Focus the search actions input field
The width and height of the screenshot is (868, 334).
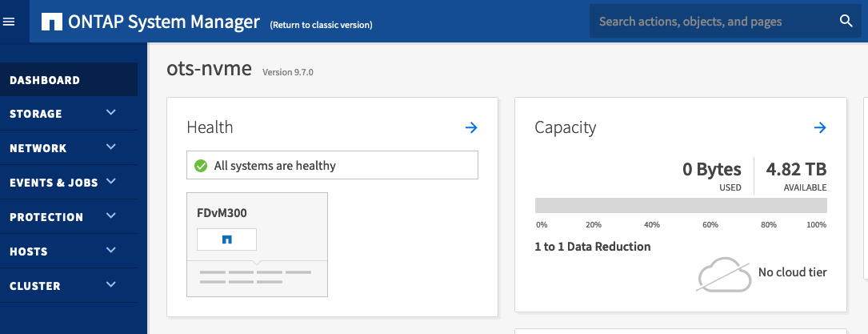pos(712,22)
